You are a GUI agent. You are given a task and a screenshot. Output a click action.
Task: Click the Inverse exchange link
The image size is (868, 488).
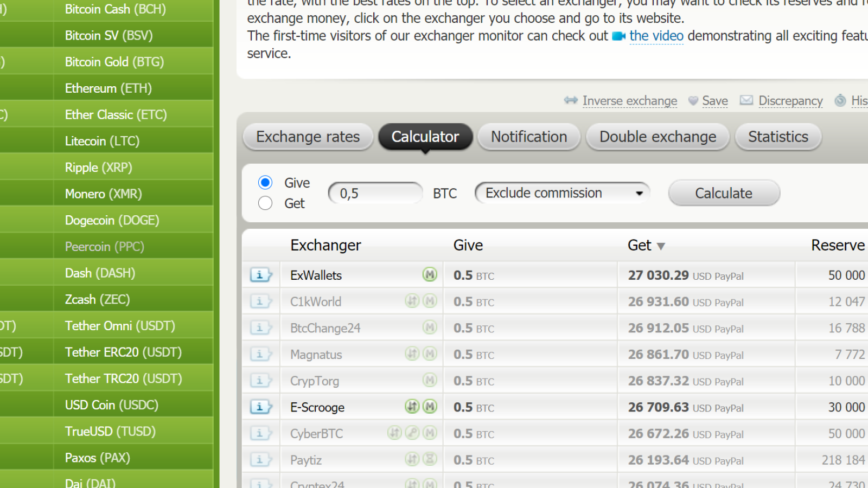pyautogui.click(x=630, y=101)
